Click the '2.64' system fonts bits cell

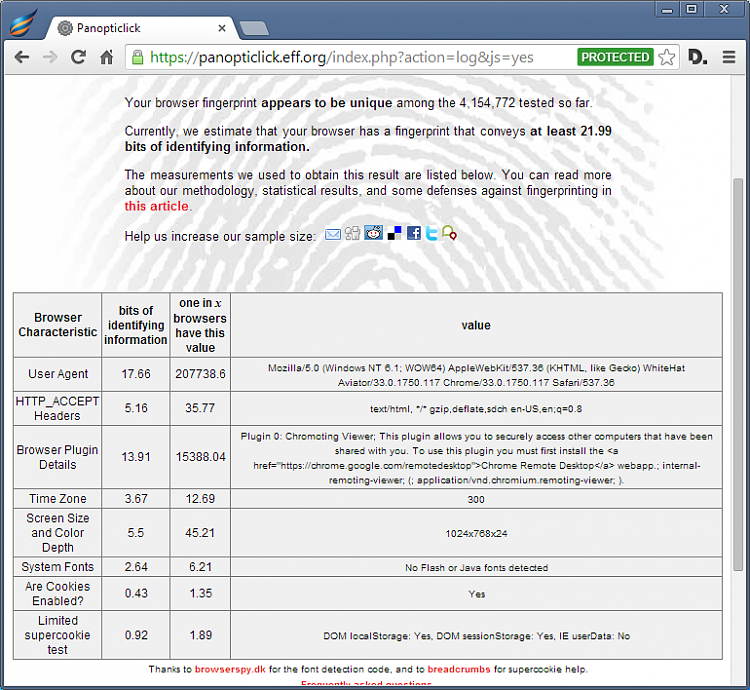point(136,567)
